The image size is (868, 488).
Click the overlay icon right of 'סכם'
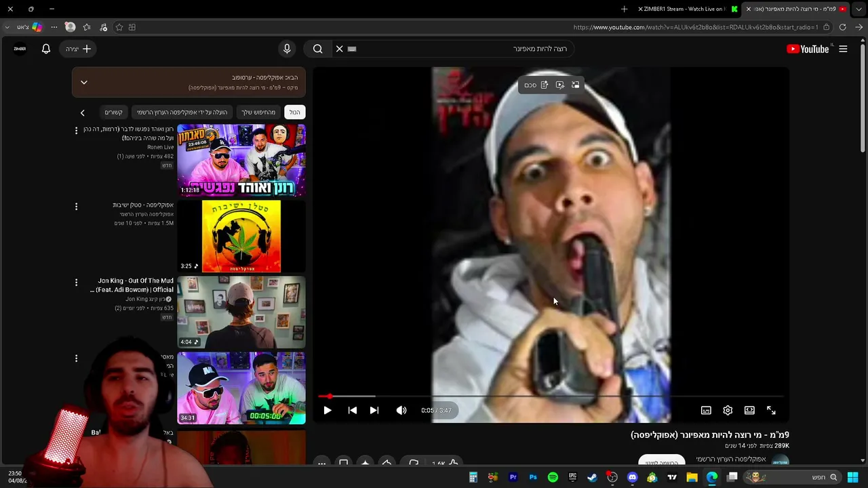point(545,85)
